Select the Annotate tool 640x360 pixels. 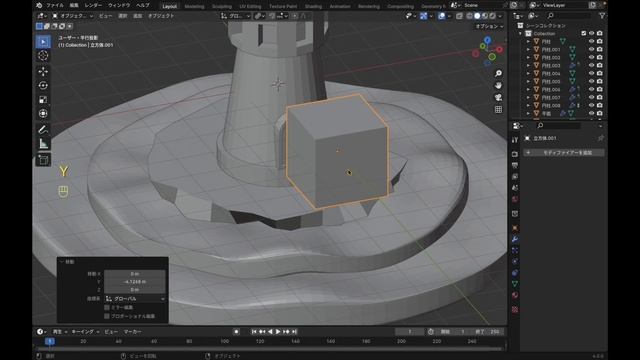coord(43,129)
